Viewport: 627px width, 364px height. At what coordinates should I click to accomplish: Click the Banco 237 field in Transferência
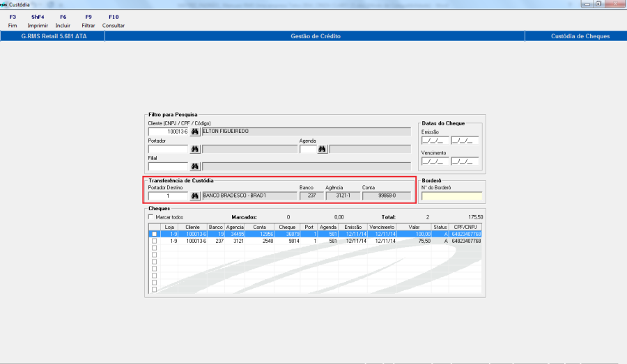tap(311, 196)
